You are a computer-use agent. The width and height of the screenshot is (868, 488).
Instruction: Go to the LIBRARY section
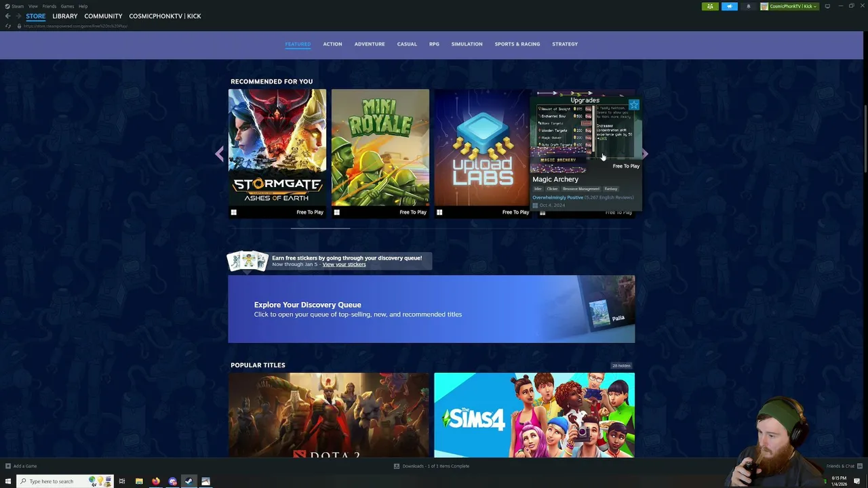click(65, 16)
